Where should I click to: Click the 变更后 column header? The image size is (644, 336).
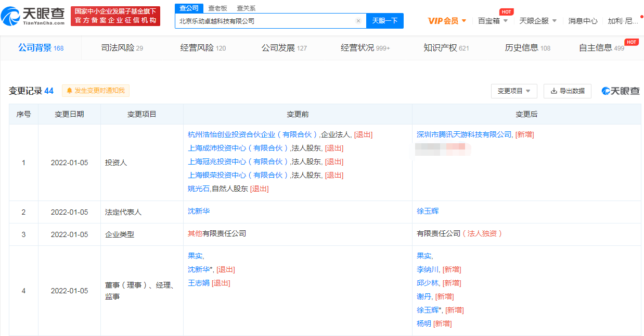[526, 114]
